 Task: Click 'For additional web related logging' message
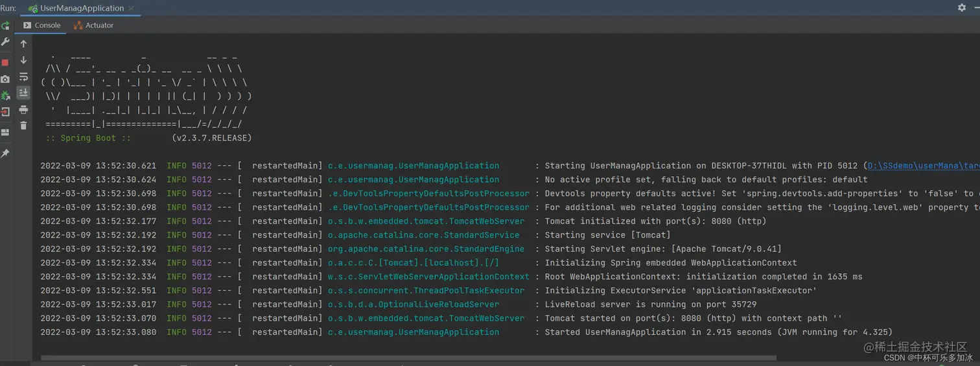tap(762, 207)
